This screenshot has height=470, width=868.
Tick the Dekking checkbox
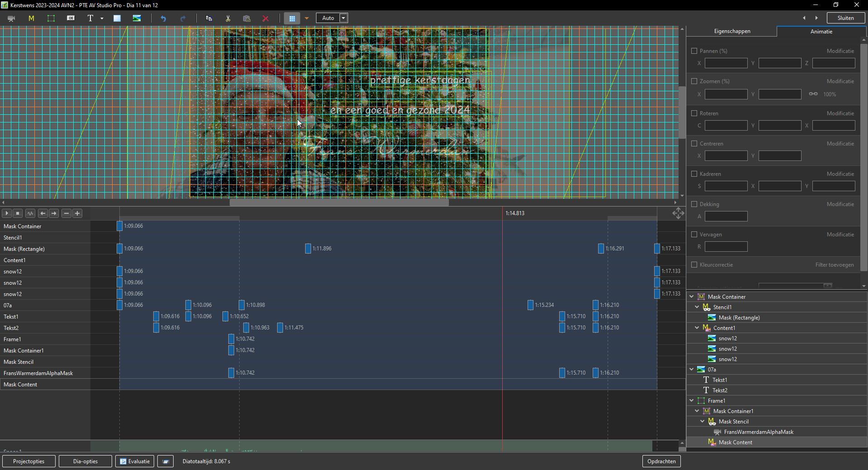click(694, 204)
